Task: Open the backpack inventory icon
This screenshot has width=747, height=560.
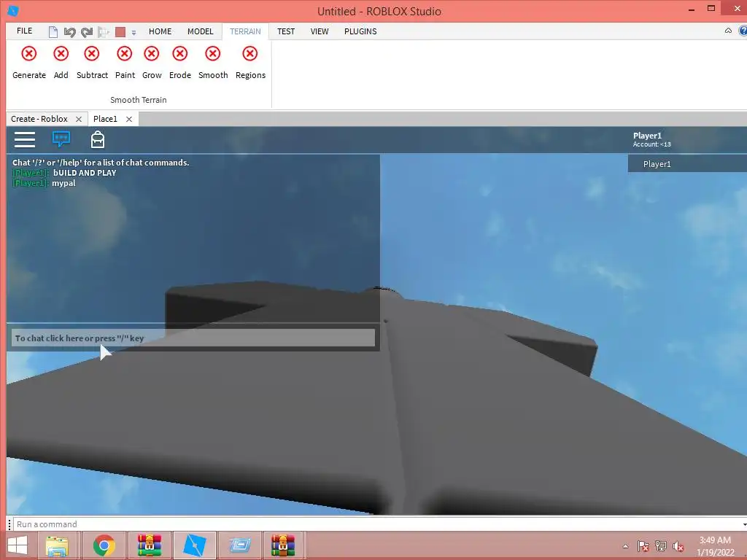Action: 98,139
